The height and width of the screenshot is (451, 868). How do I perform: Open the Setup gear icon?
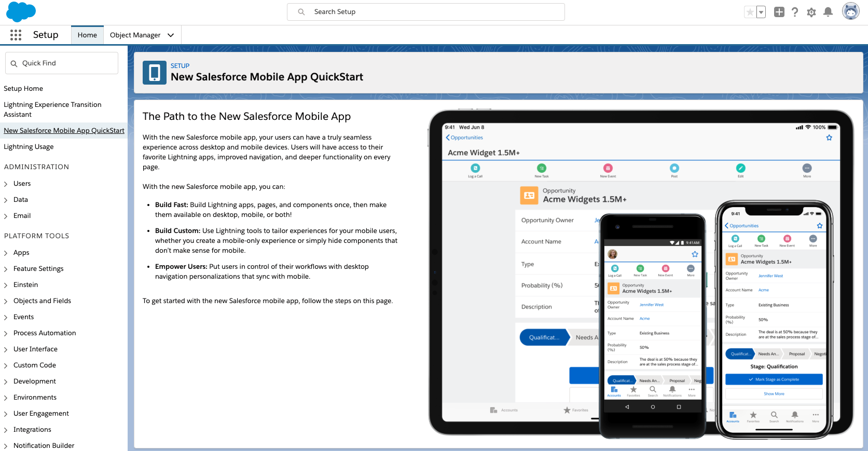pyautogui.click(x=811, y=12)
